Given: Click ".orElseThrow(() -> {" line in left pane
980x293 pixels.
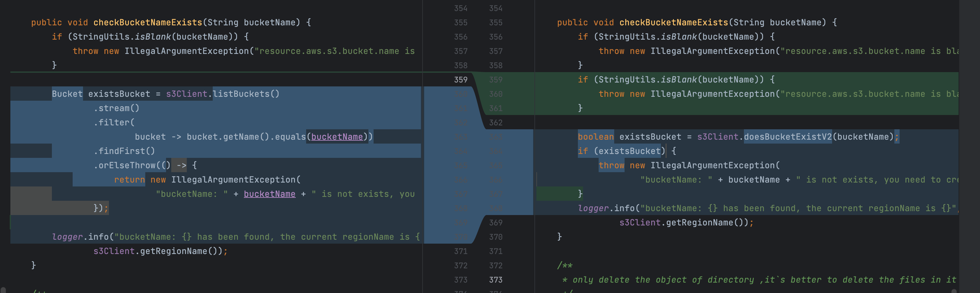Looking at the screenshot, I should click(x=145, y=165).
